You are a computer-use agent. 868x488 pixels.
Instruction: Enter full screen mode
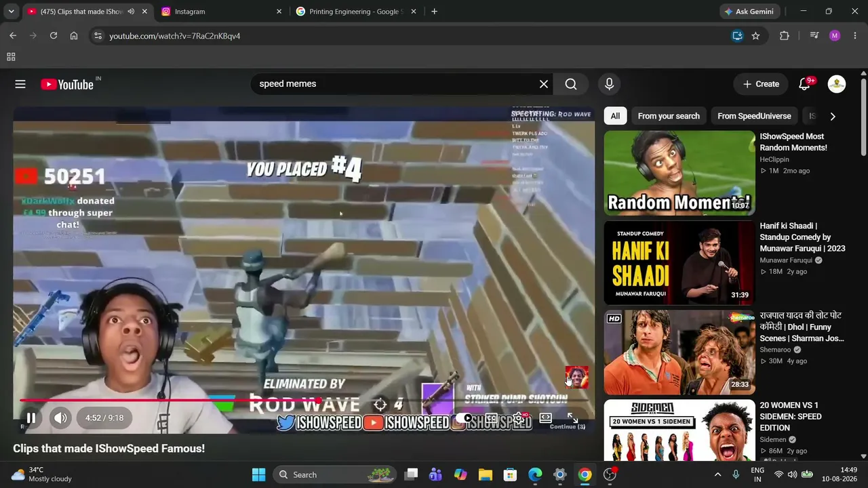click(572, 418)
